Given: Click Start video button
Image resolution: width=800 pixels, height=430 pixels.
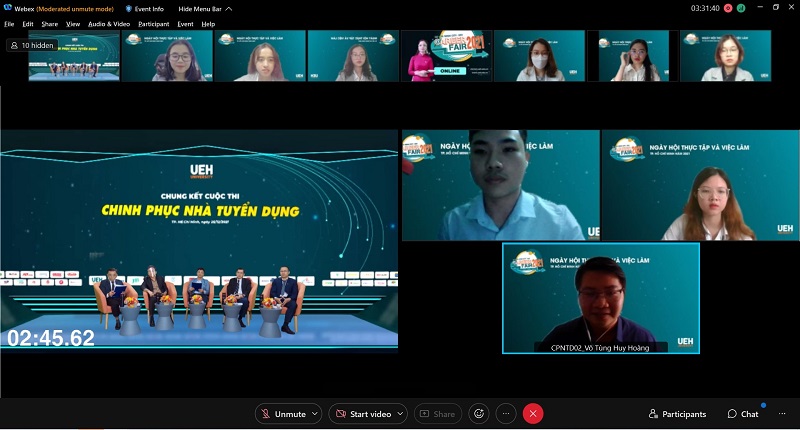Looking at the screenshot, I should click(363, 414).
